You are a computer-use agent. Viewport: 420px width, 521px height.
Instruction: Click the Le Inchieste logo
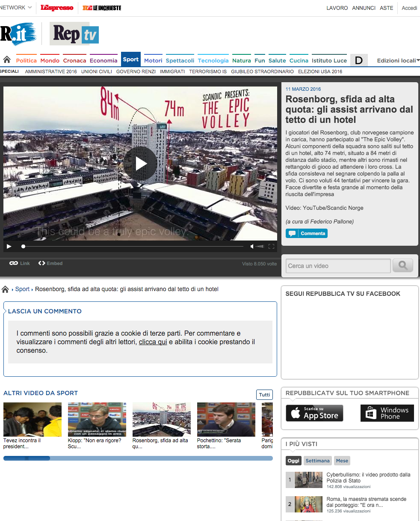[102, 8]
